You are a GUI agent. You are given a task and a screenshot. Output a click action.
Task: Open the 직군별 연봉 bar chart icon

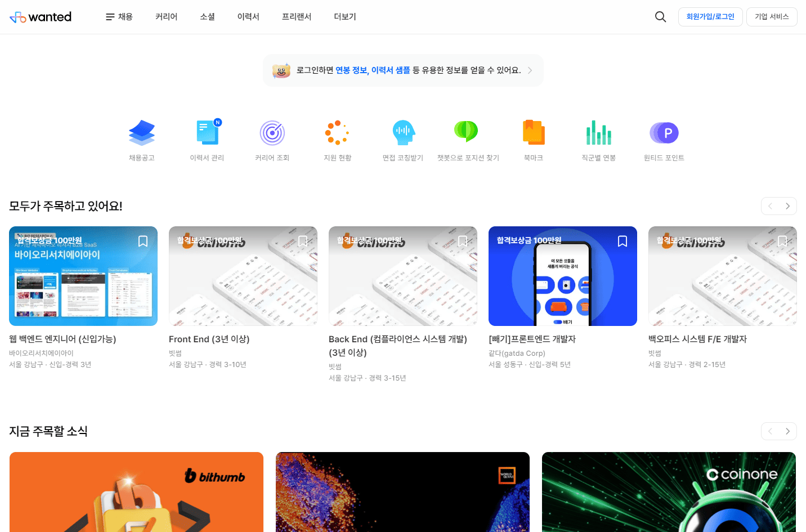pyautogui.click(x=599, y=133)
